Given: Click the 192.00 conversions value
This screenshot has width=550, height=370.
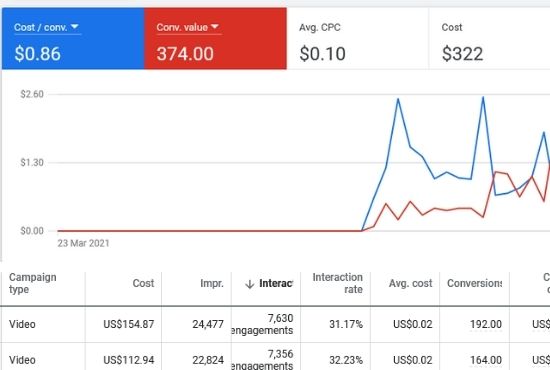Looking at the screenshot, I should tap(486, 324).
